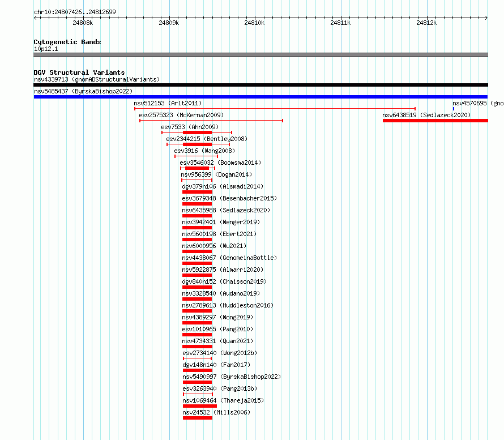Screen dimensions: 504x440
Task: Open nsv5600198 (Ebert2021) variant label
Action: click(219, 234)
